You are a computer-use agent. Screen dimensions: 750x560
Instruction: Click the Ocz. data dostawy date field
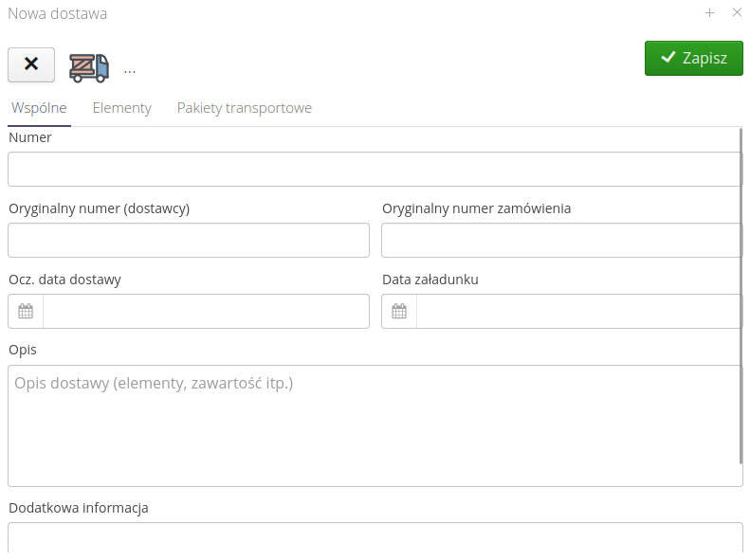206,311
